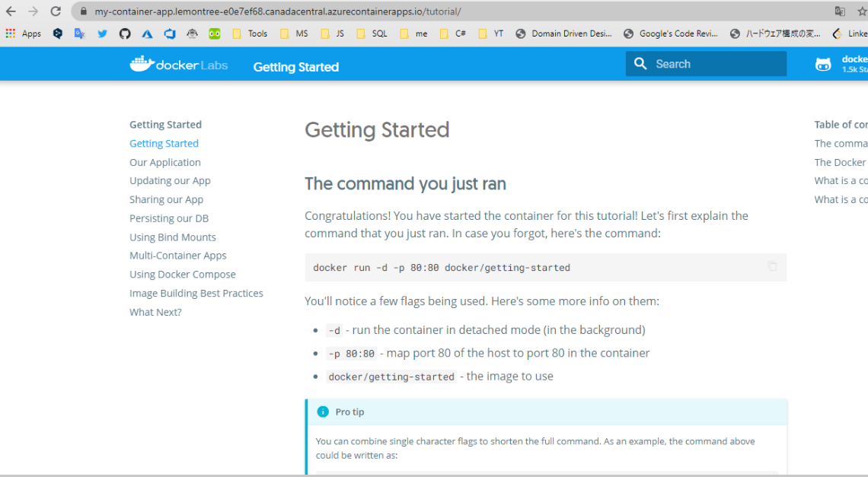This screenshot has height=477, width=868.
Task: Open the Multi-Container Apps nav item
Action: click(x=177, y=256)
